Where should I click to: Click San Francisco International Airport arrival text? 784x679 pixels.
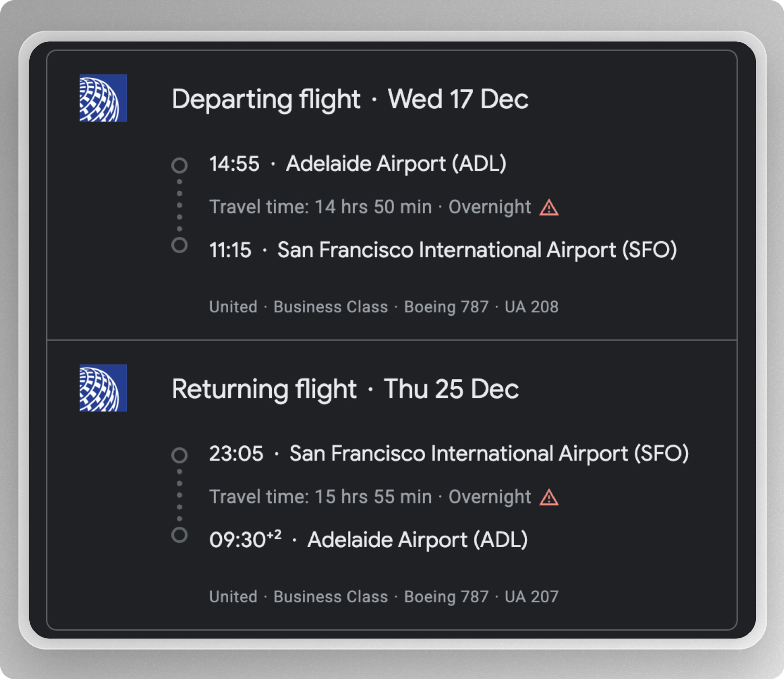tap(477, 250)
